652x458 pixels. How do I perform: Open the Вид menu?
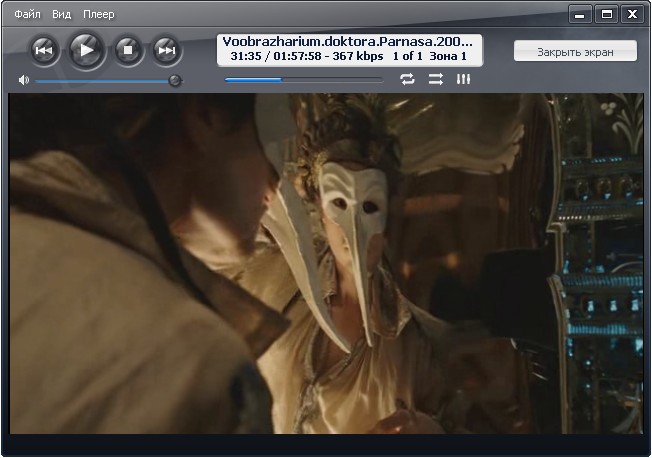click(62, 15)
